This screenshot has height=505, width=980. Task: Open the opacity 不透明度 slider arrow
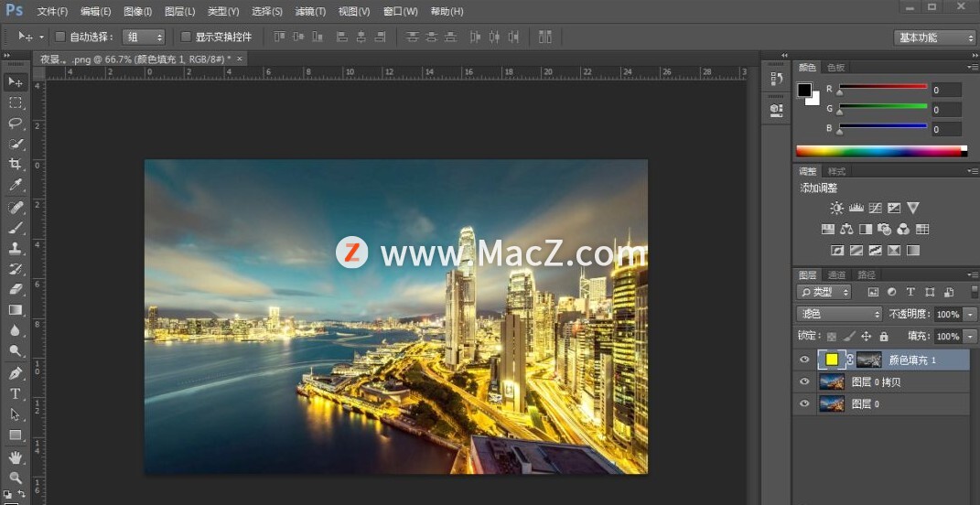click(970, 315)
